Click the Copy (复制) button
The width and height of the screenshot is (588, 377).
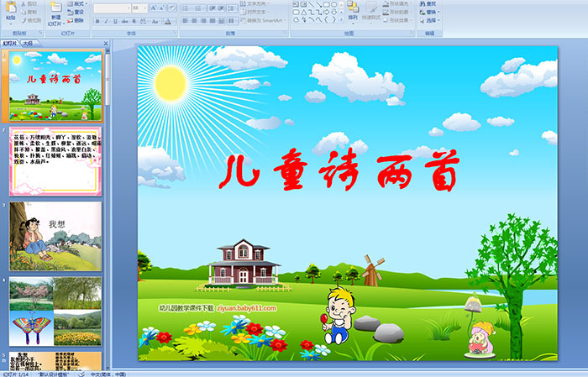(29, 12)
